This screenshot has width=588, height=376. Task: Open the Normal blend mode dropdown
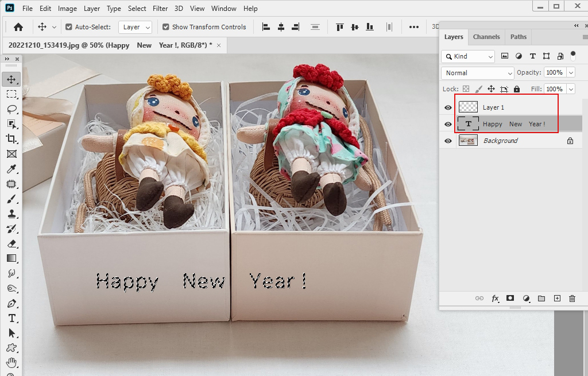(477, 73)
